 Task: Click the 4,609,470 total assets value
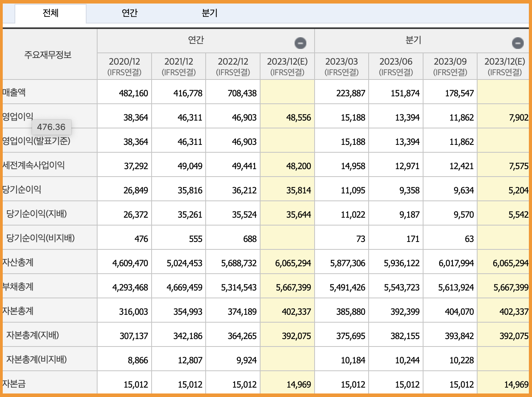coord(130,263)
